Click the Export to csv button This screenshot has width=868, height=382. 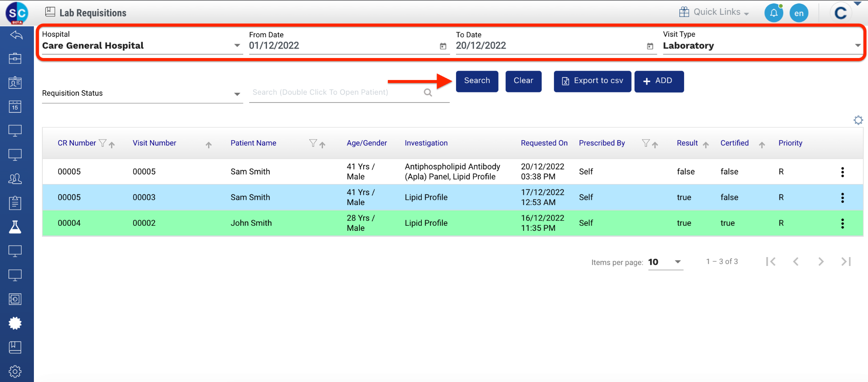click(592, 81)
